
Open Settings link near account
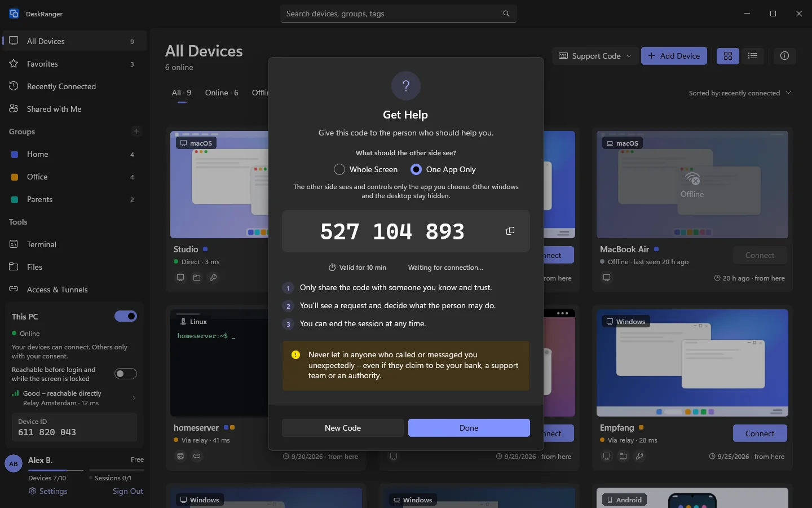point(48,491)
